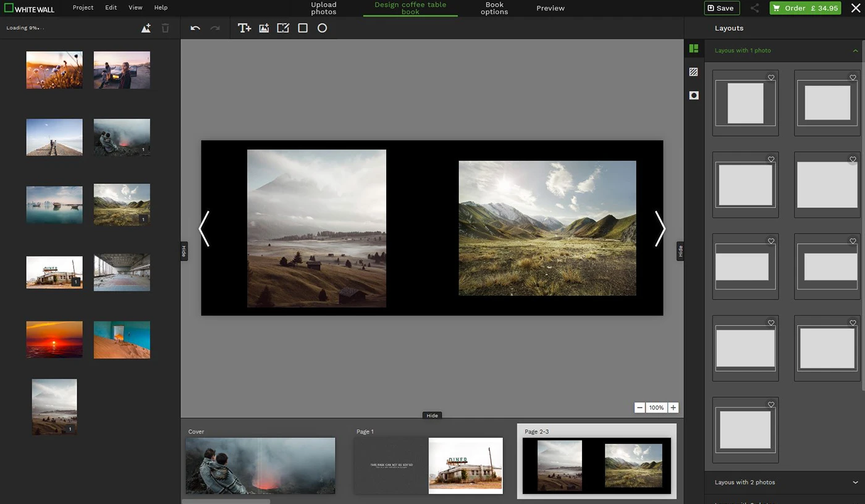Hide the left photo panel
The image size is (865, 504).
(184, 251)
